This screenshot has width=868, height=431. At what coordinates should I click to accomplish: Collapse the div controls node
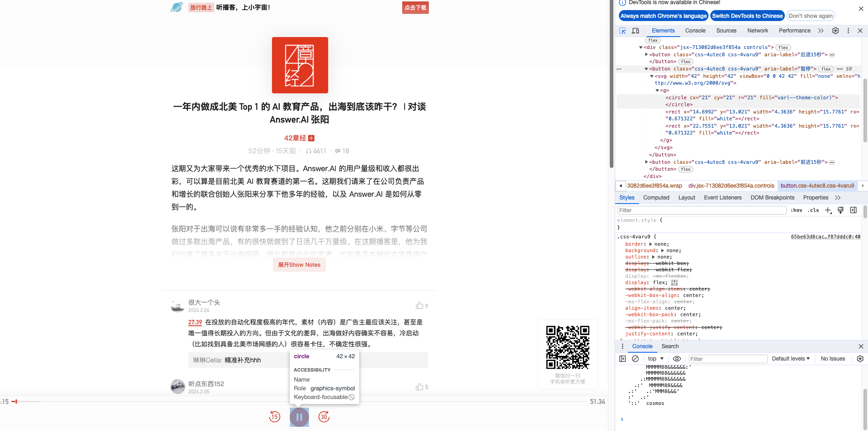pyautogui.click(x=641, y=48)
